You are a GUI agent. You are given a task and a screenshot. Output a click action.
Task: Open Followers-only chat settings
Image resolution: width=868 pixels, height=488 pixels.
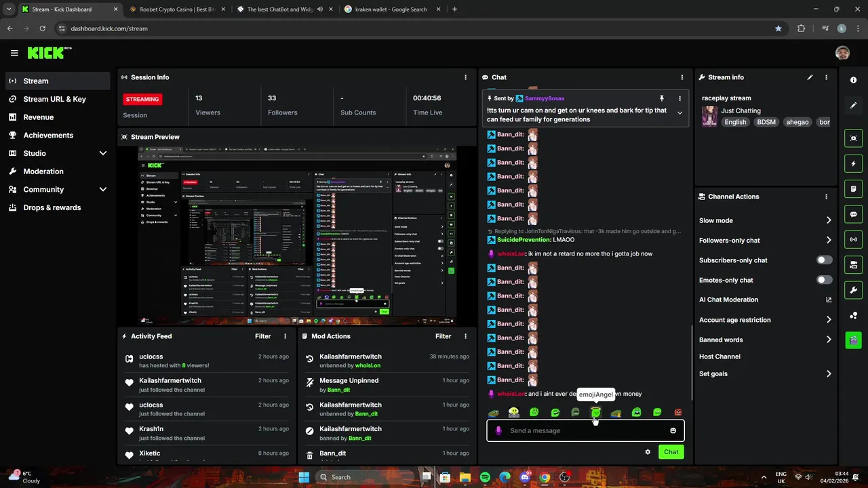coord(765,240)
